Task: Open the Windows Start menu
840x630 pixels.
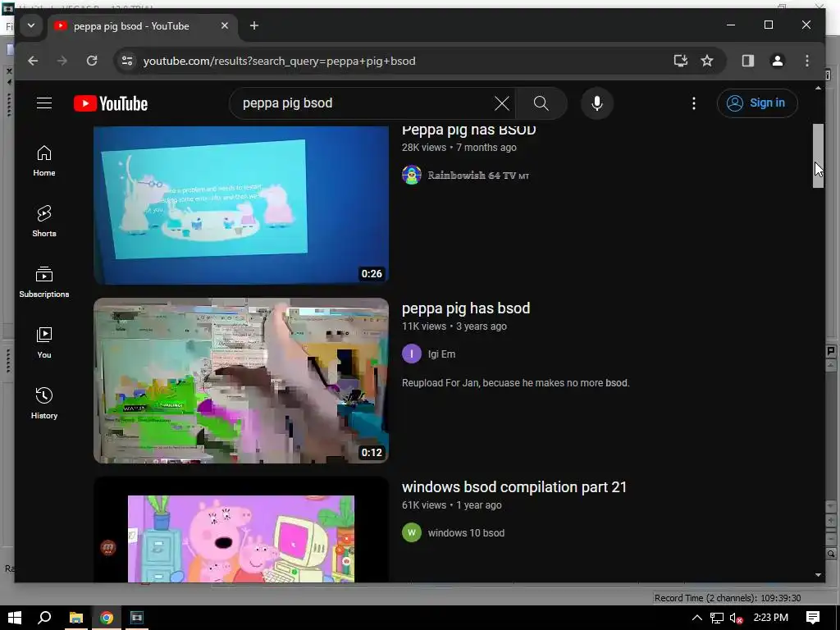Action: pos(15,618)
